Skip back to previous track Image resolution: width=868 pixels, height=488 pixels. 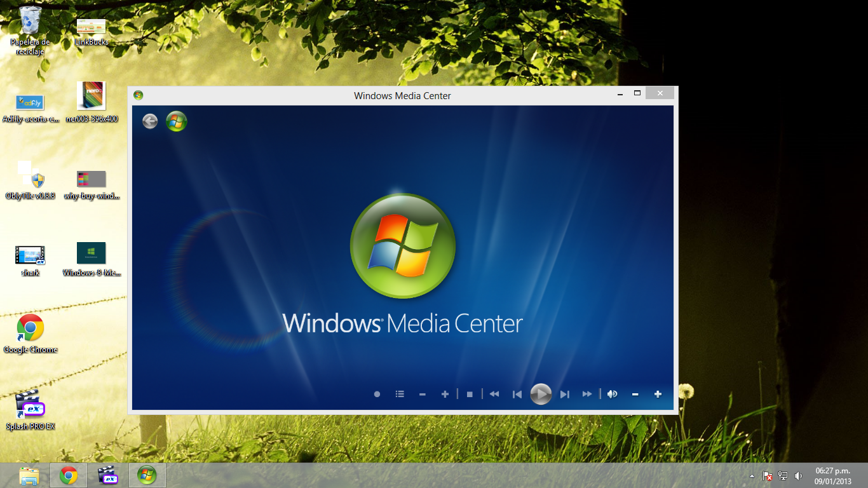pyautogui.click(x=517, y=394)
